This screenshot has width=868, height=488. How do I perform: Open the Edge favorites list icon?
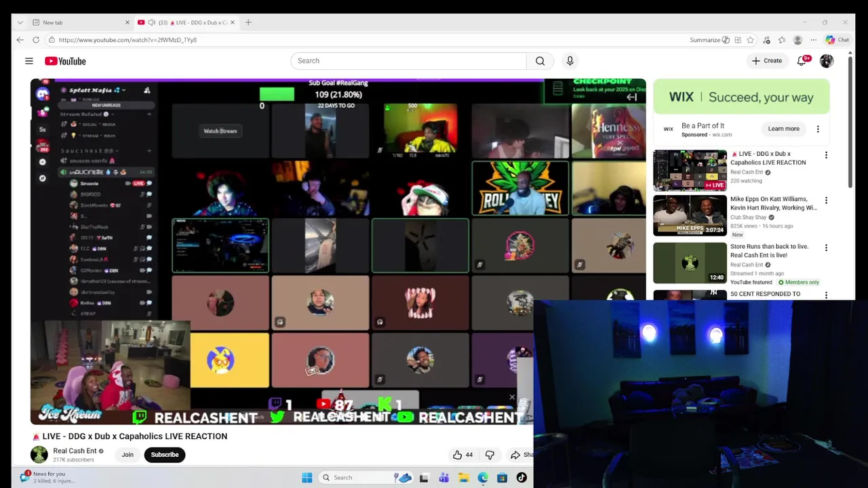[x=782, y=40]
